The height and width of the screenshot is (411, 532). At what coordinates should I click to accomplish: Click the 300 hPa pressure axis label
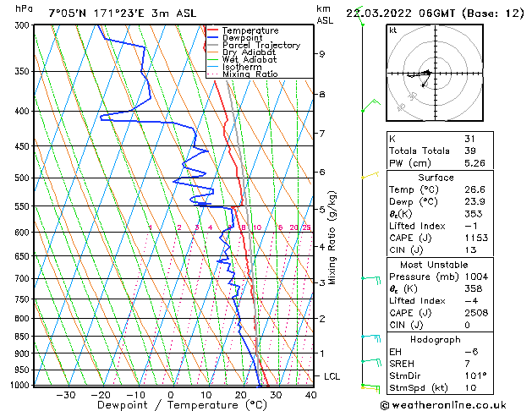(x=24, y=25)
